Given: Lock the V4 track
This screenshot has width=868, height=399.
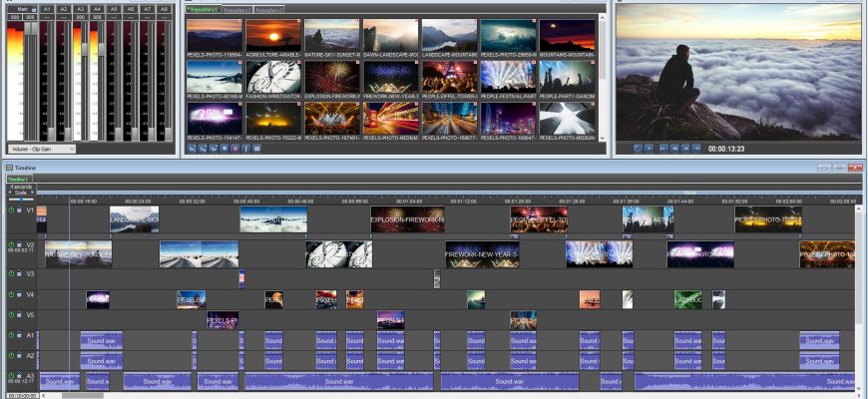Looking at the screenshot, I should (x=19, y=295).
